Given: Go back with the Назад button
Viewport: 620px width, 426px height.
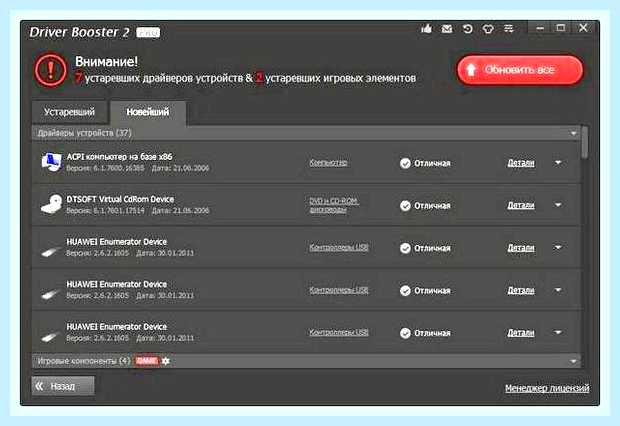Looking at the screenshot, I should click(x=63, y=386).
